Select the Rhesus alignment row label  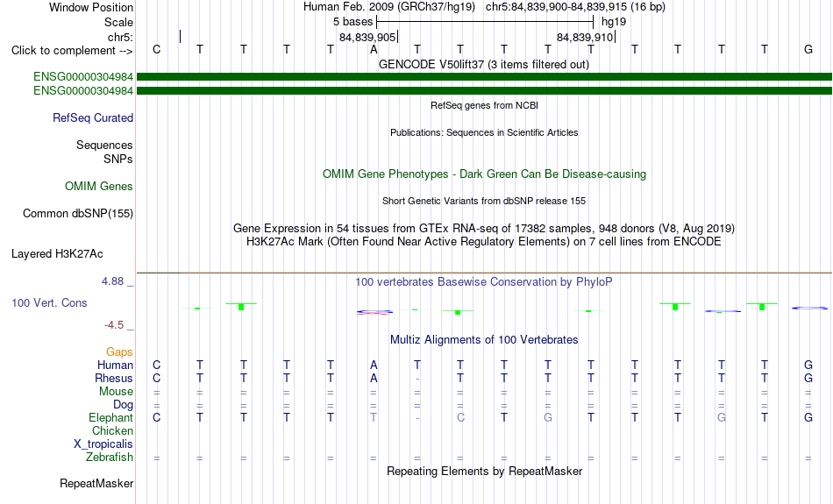(114, 378)
